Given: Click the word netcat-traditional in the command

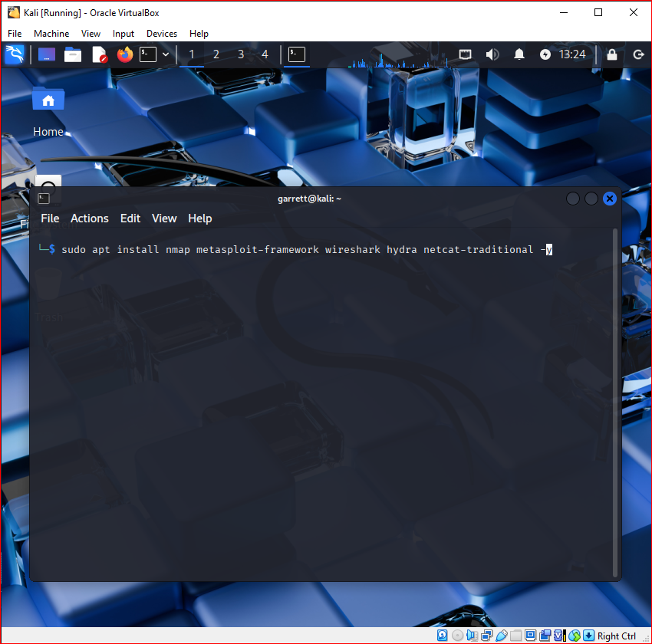Looking at the screenshot, I should (478, 250).
